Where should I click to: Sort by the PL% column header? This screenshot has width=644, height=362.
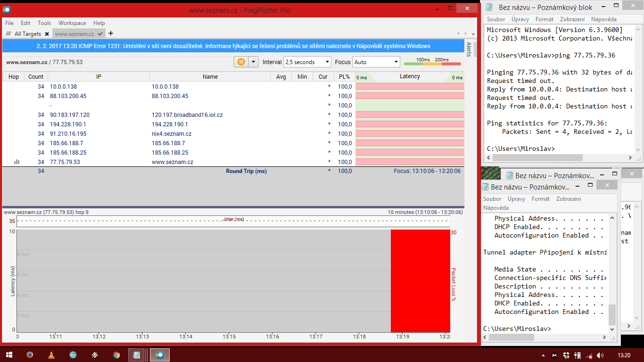click(344, 77)
